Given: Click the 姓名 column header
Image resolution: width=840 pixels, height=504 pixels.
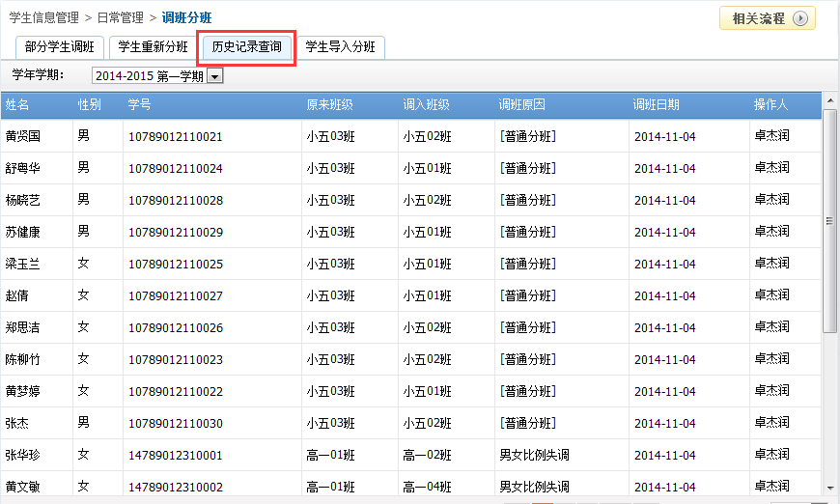Looking at the screenshot, I should point(17,105).
